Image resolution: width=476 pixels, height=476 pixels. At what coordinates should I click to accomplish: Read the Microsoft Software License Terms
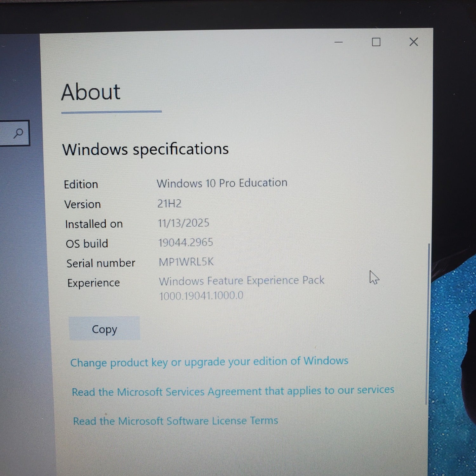pos(175,421)
